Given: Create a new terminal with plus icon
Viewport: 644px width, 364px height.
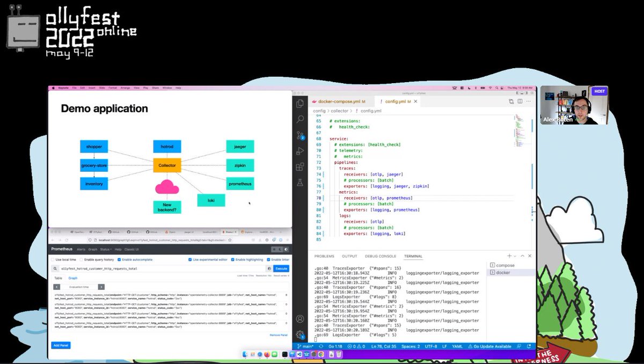Looking at the screenshot, I should coord(509,256).
